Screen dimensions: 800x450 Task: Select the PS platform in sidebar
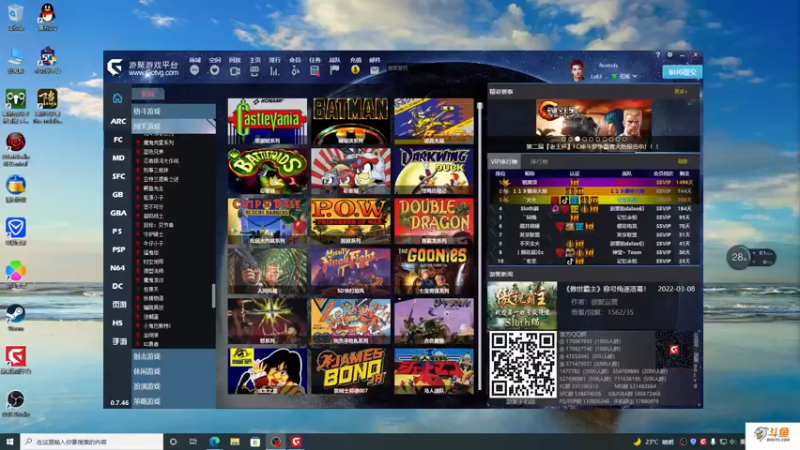pyautogui.click(x=118, y=232)
